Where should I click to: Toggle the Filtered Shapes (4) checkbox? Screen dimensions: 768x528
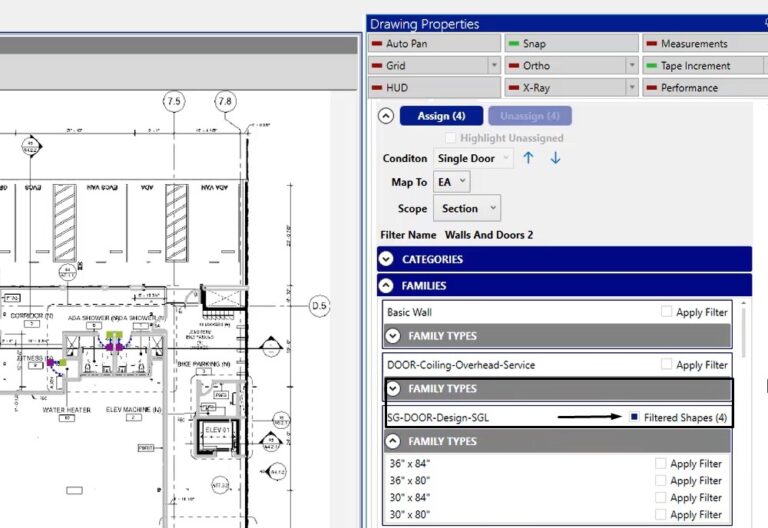634,417
